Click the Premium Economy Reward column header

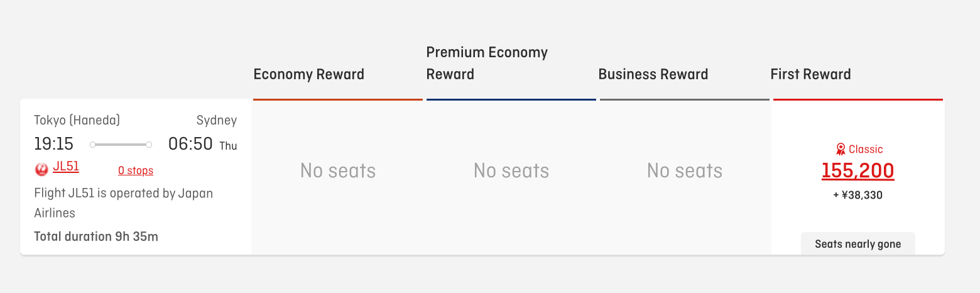(x=487, y=63)
